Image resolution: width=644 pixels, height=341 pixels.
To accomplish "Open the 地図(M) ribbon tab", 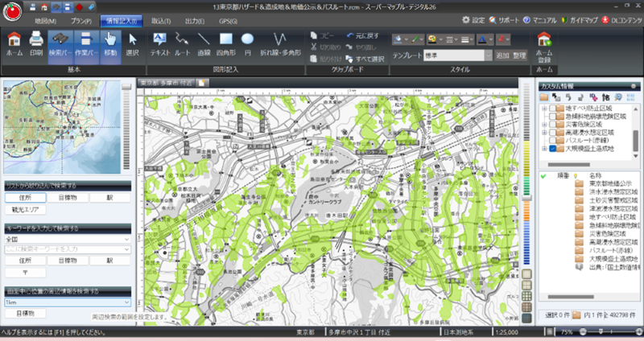I will pyautogui.click(x=46, y=21).
